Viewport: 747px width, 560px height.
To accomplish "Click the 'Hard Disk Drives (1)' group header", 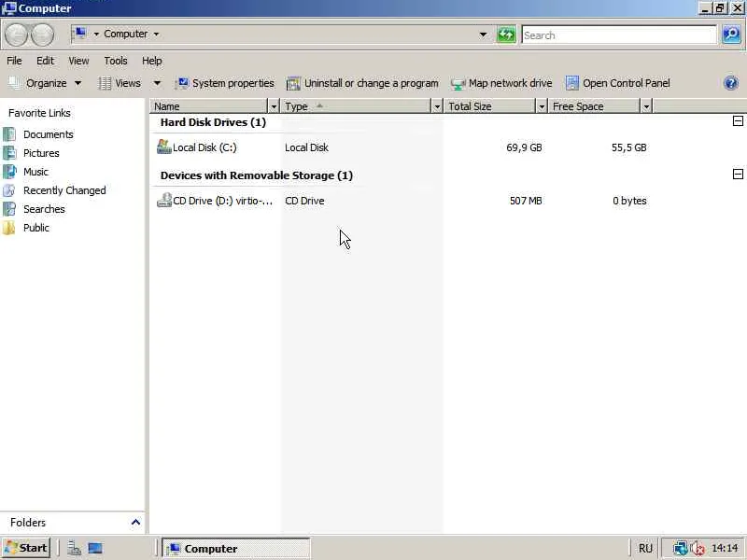I will tap(213, 122).
